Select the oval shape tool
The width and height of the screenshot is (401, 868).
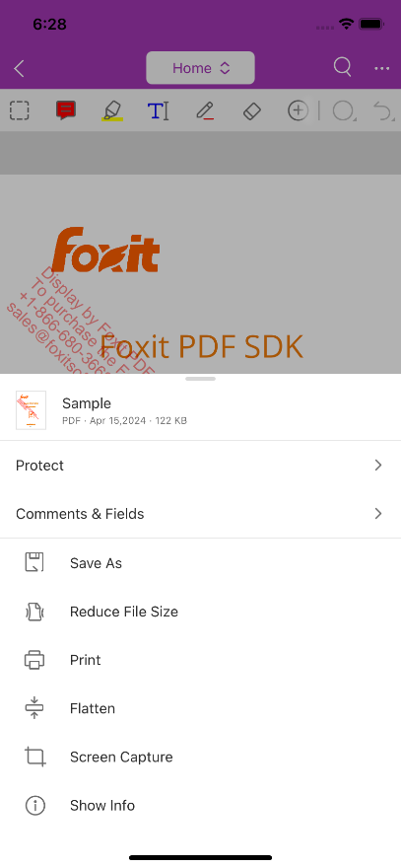point(344,110)
